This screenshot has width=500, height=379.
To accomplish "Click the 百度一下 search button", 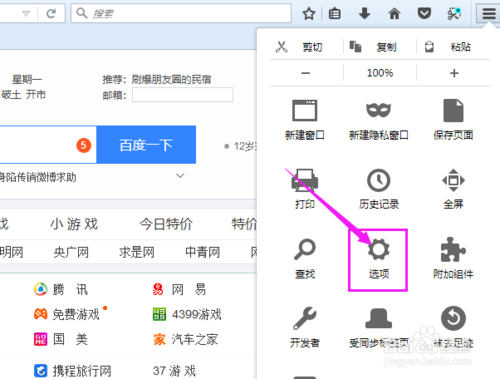I will click(x=146, y=145).
